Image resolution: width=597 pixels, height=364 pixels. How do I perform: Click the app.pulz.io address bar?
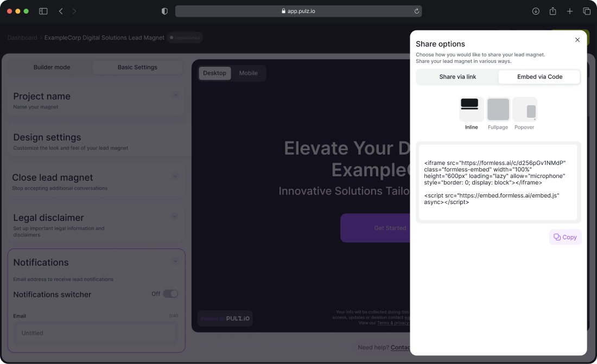coord(298,11)
